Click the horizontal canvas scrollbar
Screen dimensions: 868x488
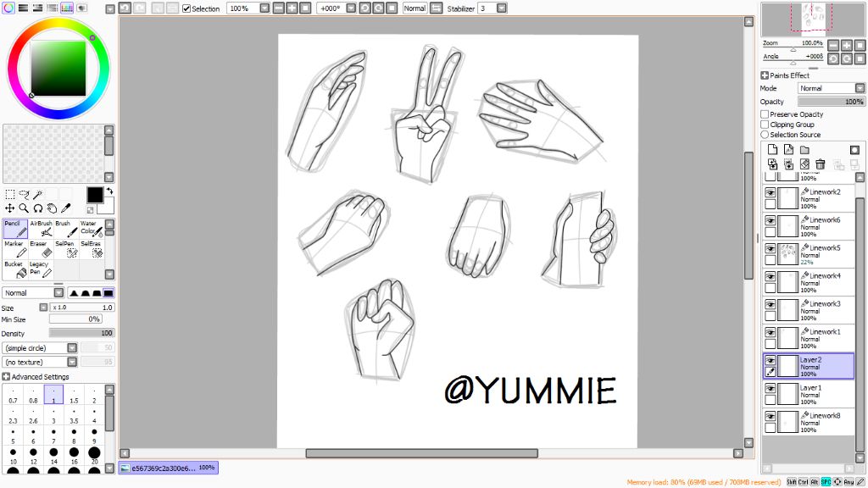421,453
